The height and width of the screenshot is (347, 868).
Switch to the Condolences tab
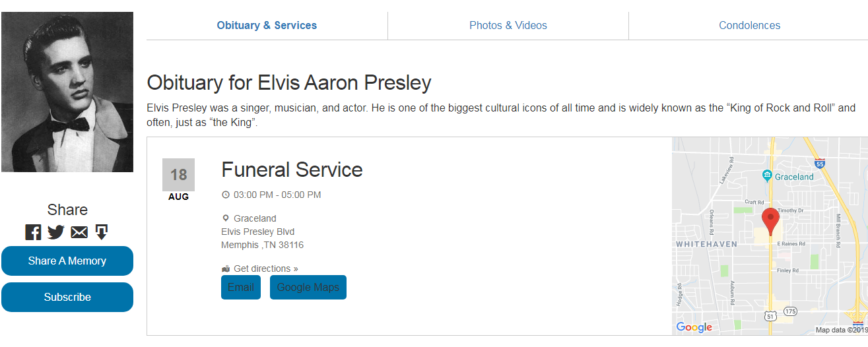749,25
